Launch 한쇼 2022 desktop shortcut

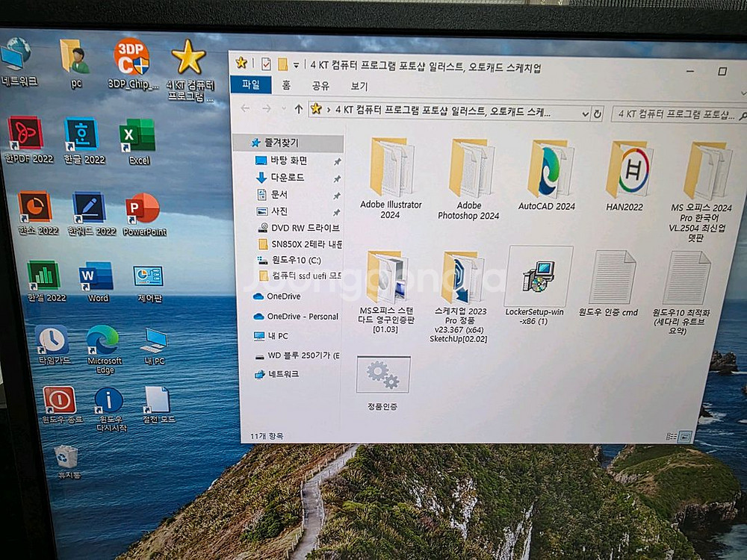(x=37, y=214)
